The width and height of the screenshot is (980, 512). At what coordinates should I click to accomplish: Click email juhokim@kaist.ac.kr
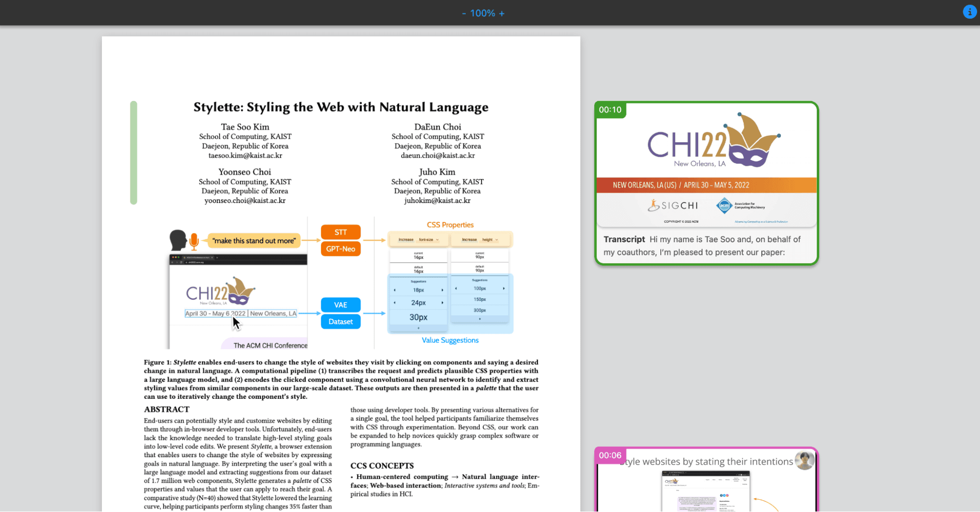[x=437, y=201]
